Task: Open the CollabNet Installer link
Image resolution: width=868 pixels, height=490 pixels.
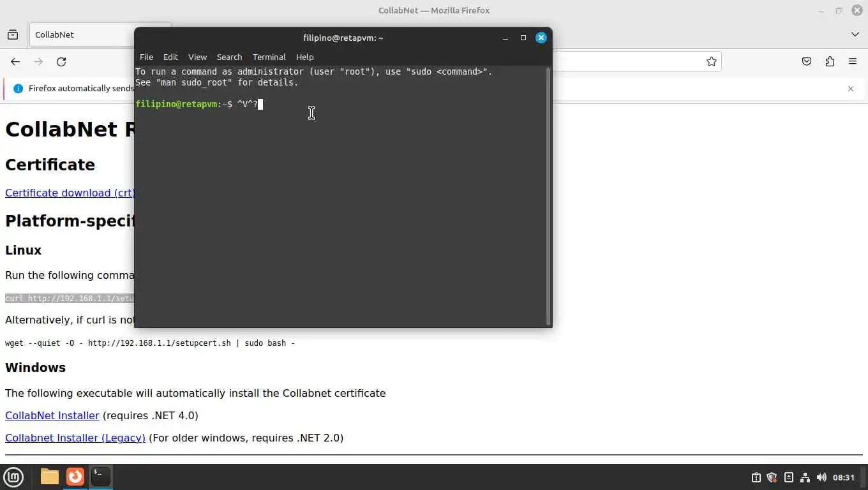Action: (x=52, y=415)
